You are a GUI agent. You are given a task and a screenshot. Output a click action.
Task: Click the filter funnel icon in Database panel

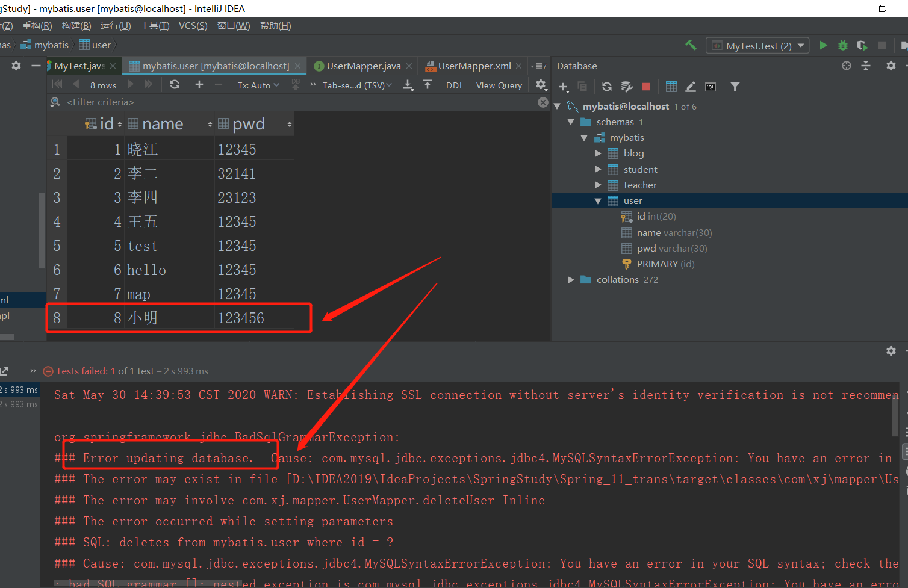[735, 87]
